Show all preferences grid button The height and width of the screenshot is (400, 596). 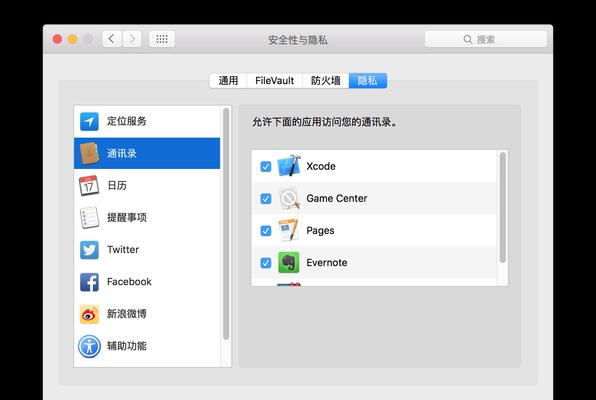coord(162,39)
